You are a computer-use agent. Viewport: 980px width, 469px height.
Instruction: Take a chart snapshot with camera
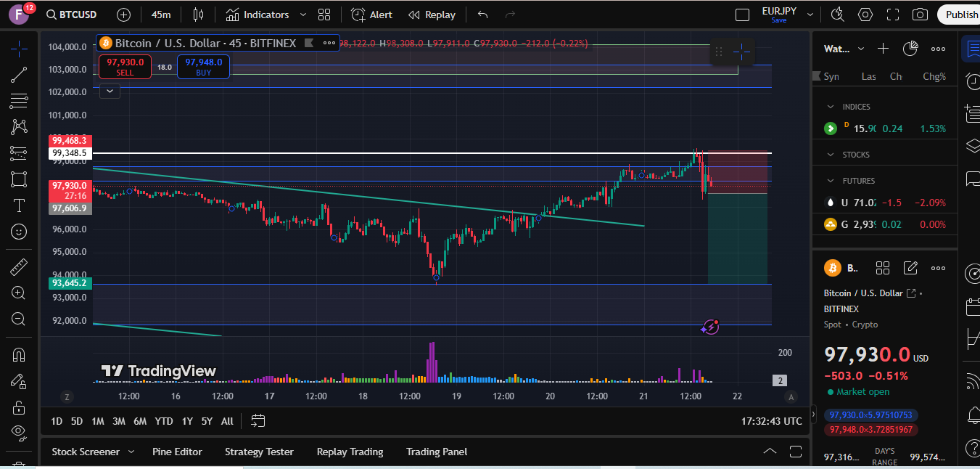920,15
